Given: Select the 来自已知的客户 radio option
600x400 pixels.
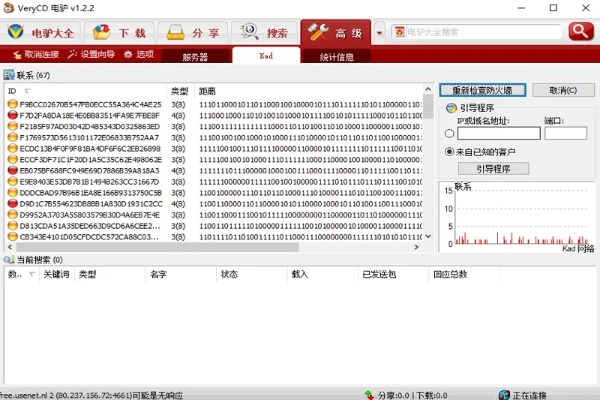Looking at the screenshot, I should pos(449,151).
